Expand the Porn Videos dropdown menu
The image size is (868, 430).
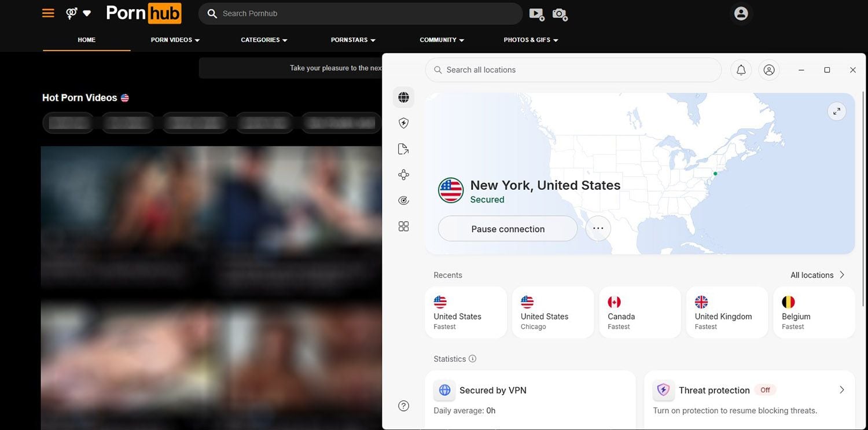[x=175, y=40]
